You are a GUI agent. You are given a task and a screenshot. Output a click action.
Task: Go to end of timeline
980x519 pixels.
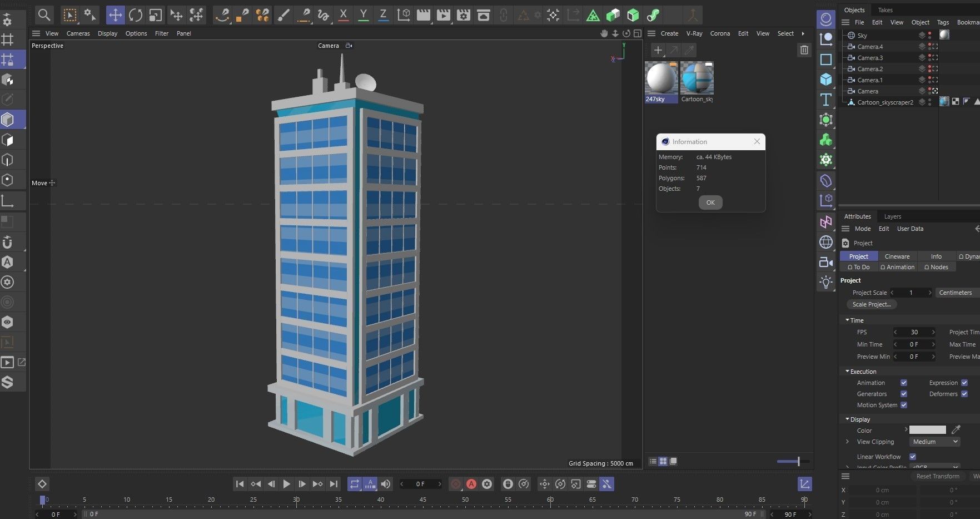334,484
